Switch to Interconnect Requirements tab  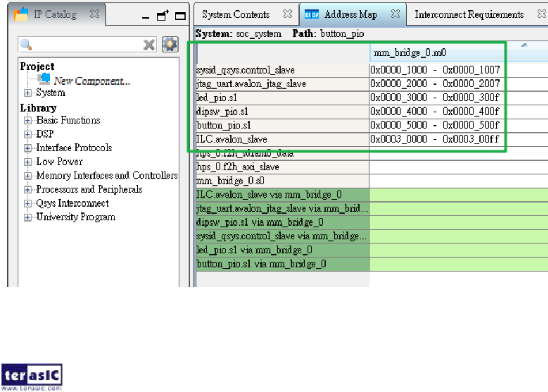click(470, 14)
